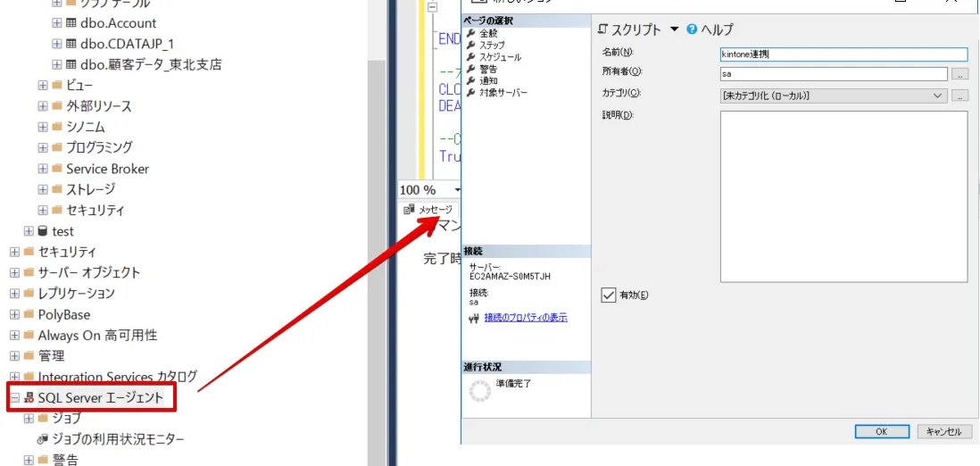Click the test database cylinder icon
The width and height of the screenshot is (980, 466).
pyautogui.click(x=43, y=231)
